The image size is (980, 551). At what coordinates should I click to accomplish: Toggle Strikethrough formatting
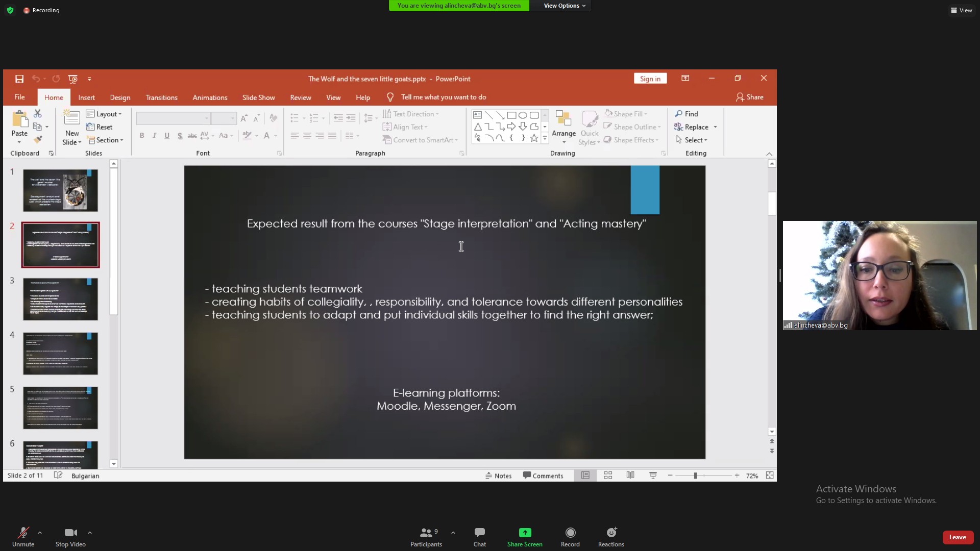[192, 135]
